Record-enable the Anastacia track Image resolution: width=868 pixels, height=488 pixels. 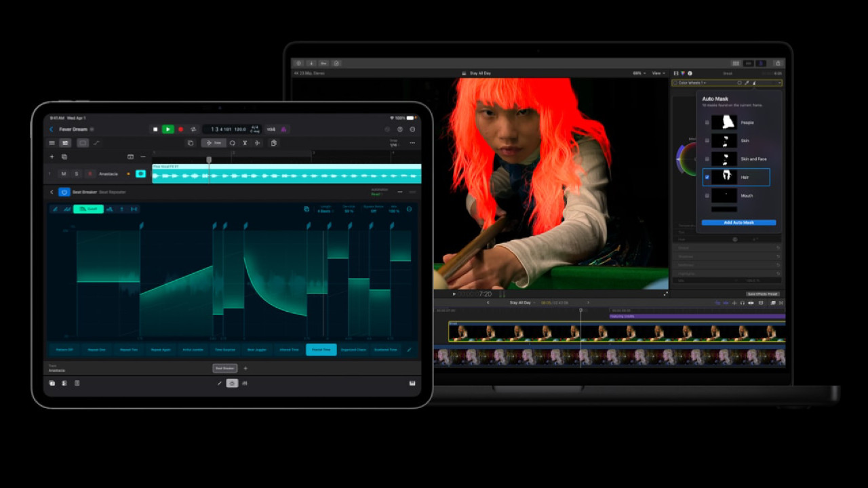coord(90,174)
